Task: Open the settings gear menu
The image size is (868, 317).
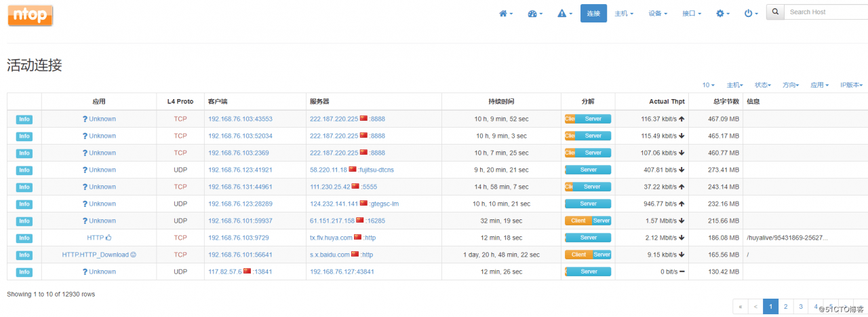Action: pyautogui.click(x=723, y=14)
